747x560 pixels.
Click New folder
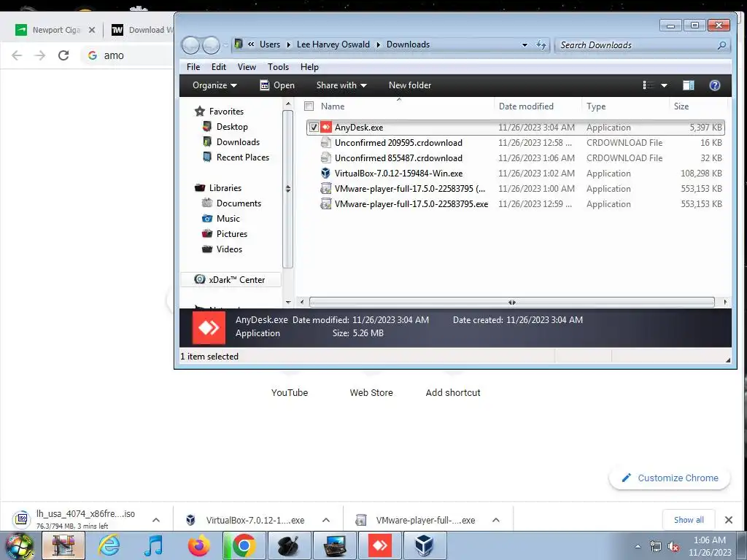(410, 85)
